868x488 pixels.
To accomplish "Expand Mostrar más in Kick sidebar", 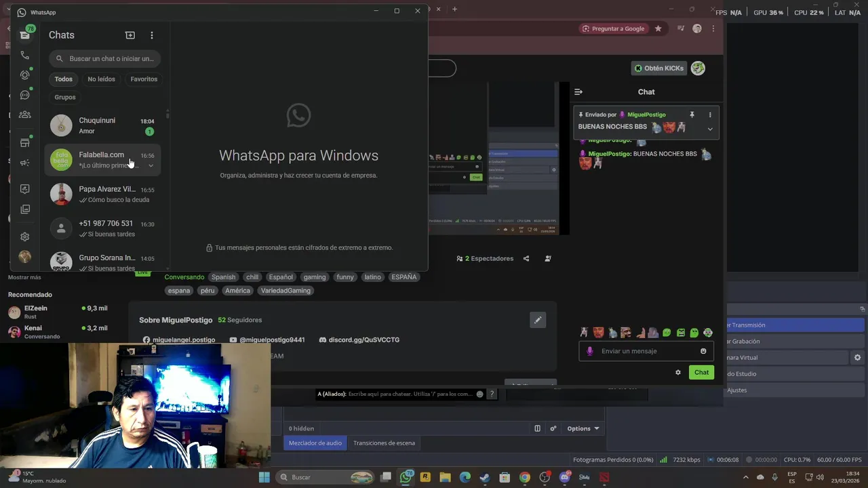I will (x=24, y=277).
